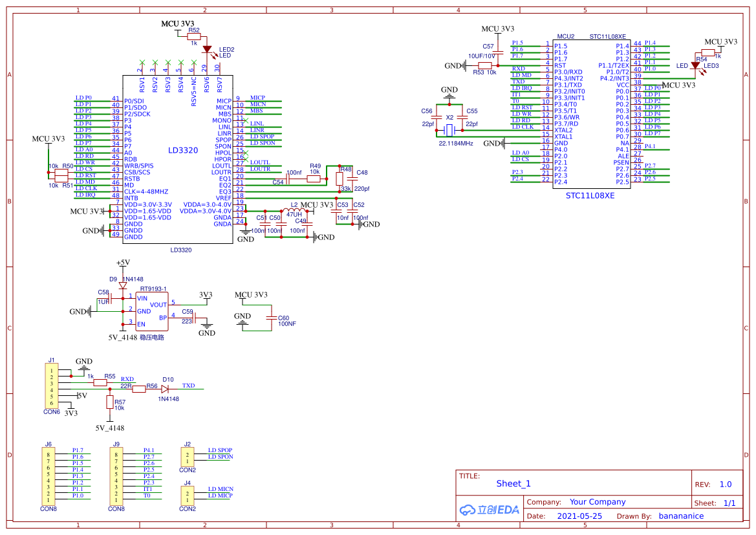
Task: Select the D9 1N4148 diode symbol
Action: [x=122, y=285]
